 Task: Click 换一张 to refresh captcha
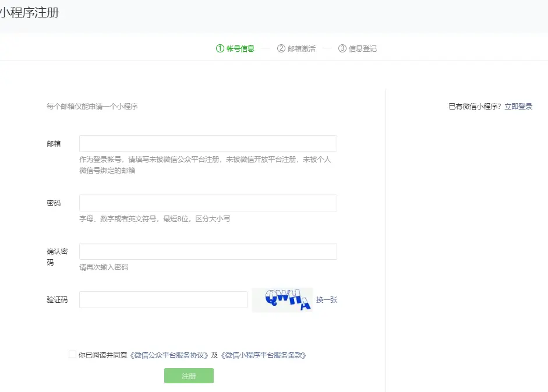tap(327, 300)
